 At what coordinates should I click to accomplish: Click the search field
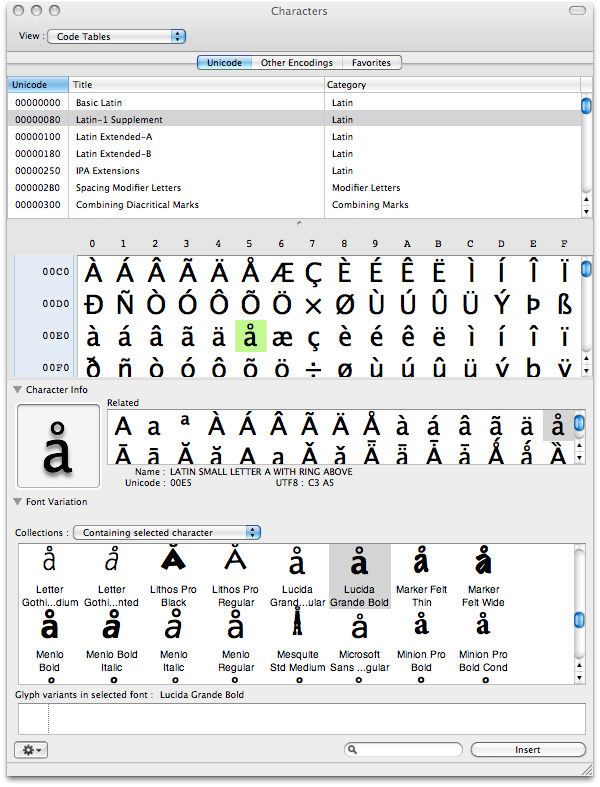403,749
